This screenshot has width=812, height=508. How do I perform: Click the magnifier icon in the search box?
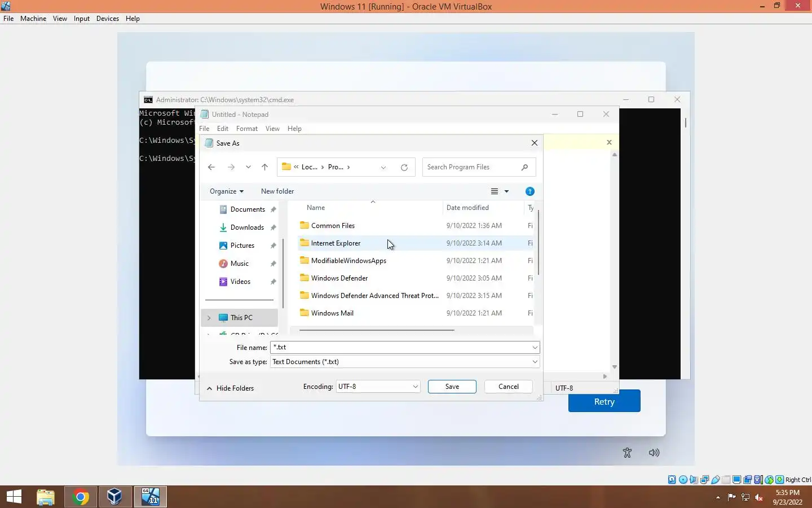524,167
